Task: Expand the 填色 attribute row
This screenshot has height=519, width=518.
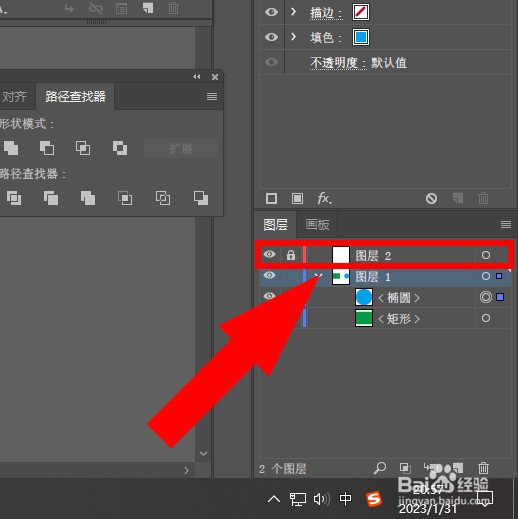Action: 293,36
